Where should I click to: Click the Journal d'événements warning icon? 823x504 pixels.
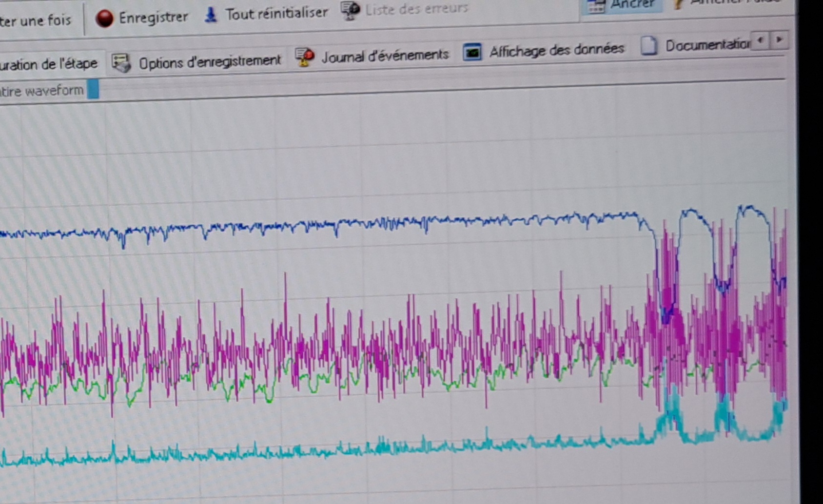tap(305, 57)
